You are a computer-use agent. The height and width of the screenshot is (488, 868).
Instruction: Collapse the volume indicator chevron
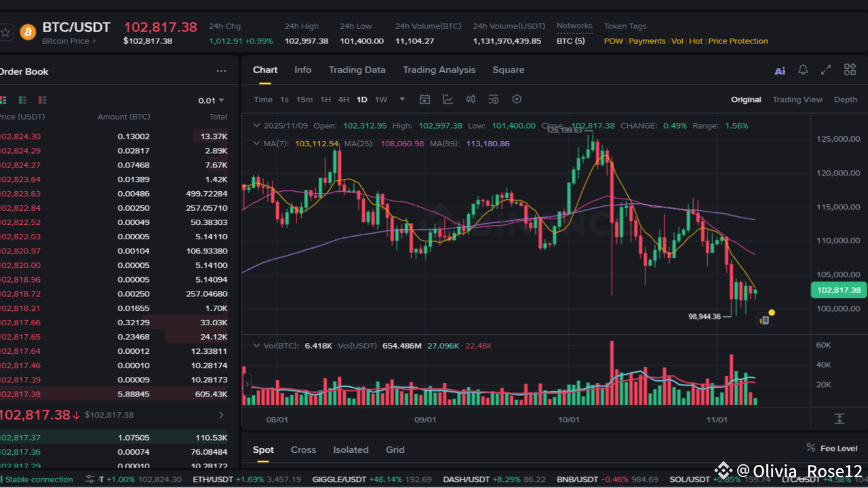tap(256, 346)
